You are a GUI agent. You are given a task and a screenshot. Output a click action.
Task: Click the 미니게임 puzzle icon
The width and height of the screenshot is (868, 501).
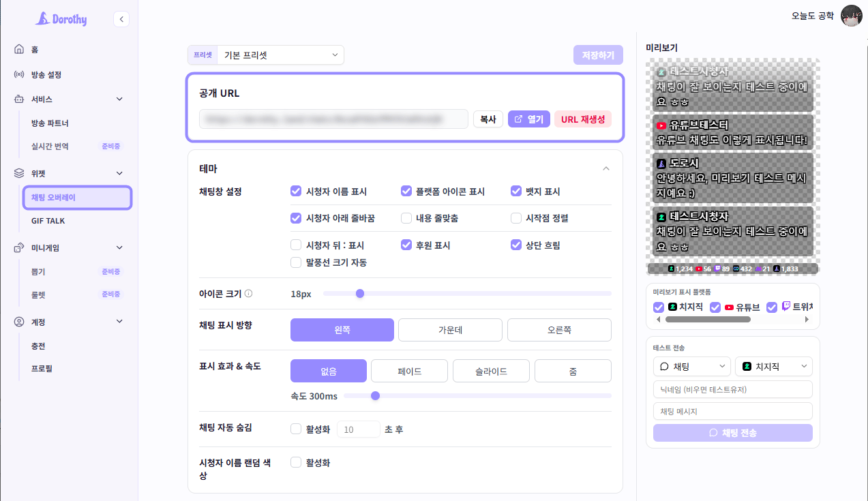coord(19,247)
